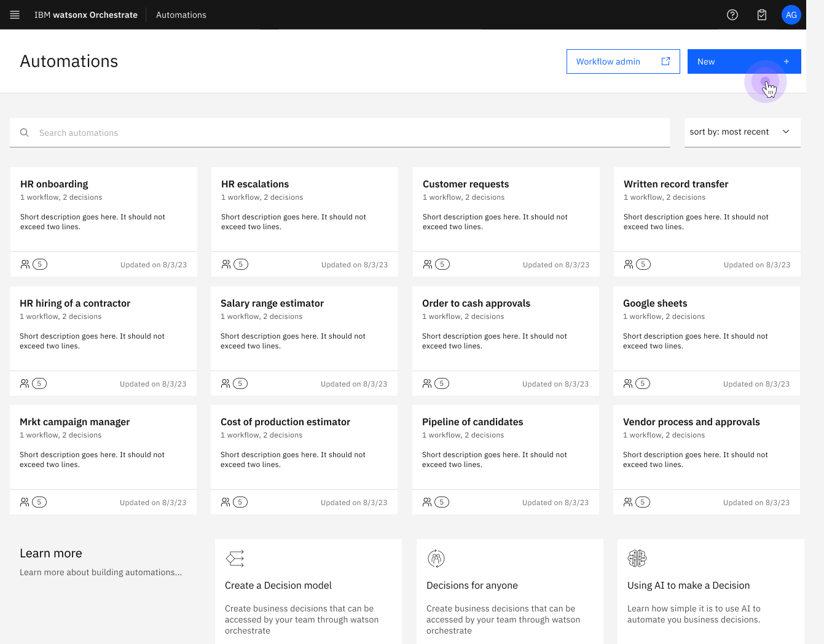
Task: Click the 5 members badge on HR onboarding
Action: click(40, 264)
